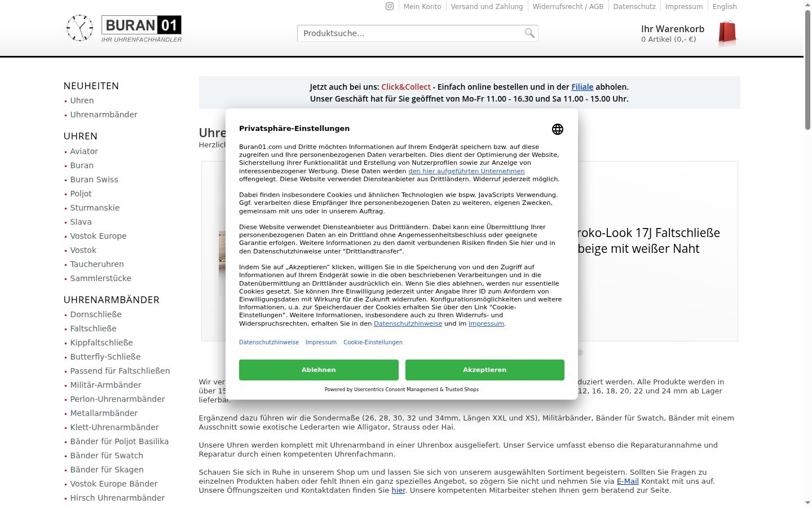Open Cookie-Einstellungen link

click(373, 342)
